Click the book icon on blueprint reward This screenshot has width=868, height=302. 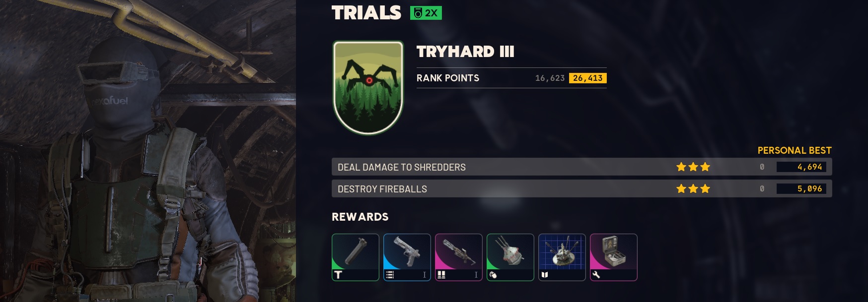pyautogui.click(x=545, y=275)
